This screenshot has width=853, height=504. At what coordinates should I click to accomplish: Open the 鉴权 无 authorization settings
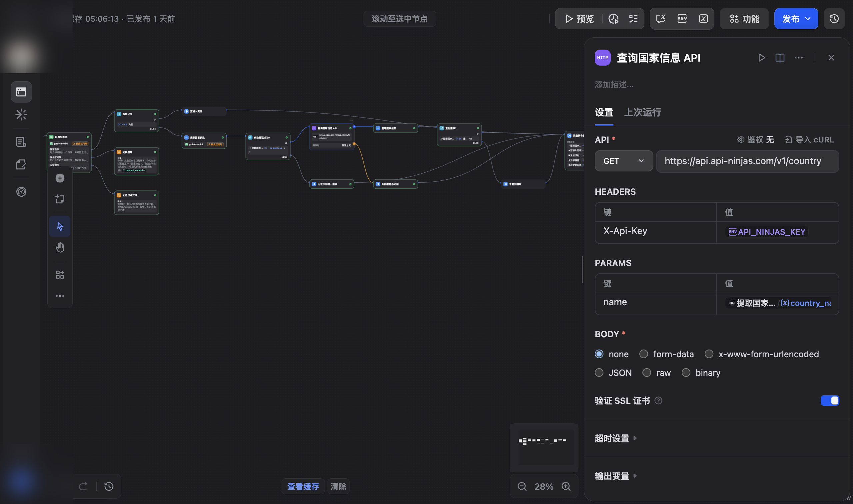pyautogui.click(x=755, y=139)
